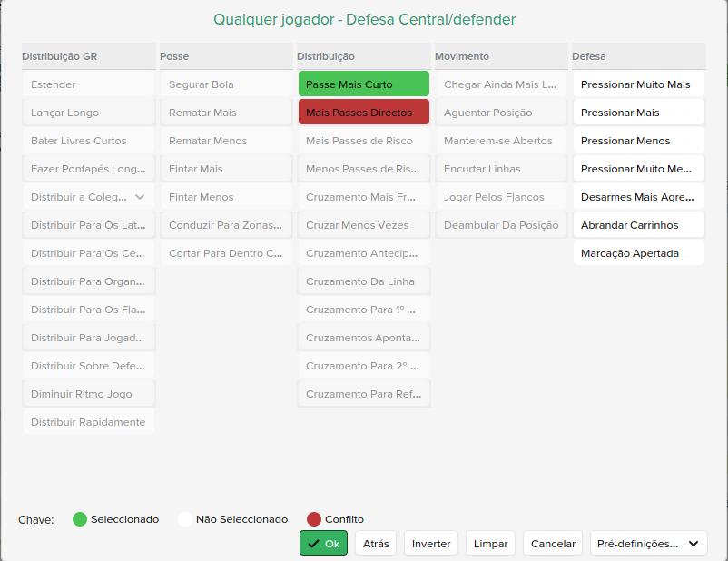The width and height of the screenshot is (728, 561).
Task: Select Cortar Para Dentro instruction
Action: tap(226, 253)
